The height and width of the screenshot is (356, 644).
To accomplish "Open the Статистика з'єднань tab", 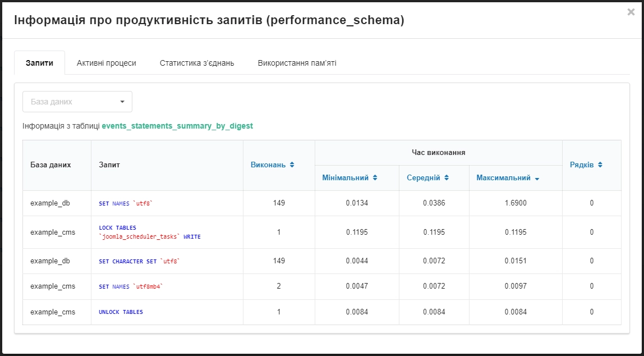I will point(199,63).
